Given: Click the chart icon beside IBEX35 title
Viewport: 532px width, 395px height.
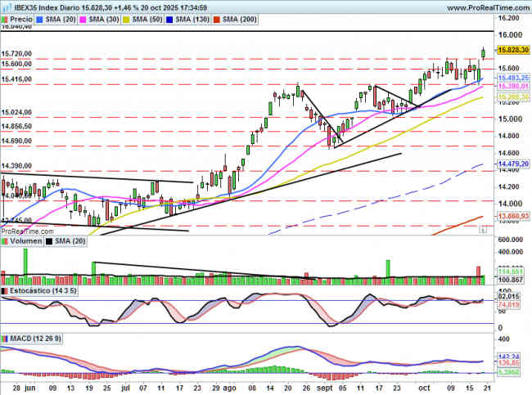Looking at the screenshot, I should (6, 6).
